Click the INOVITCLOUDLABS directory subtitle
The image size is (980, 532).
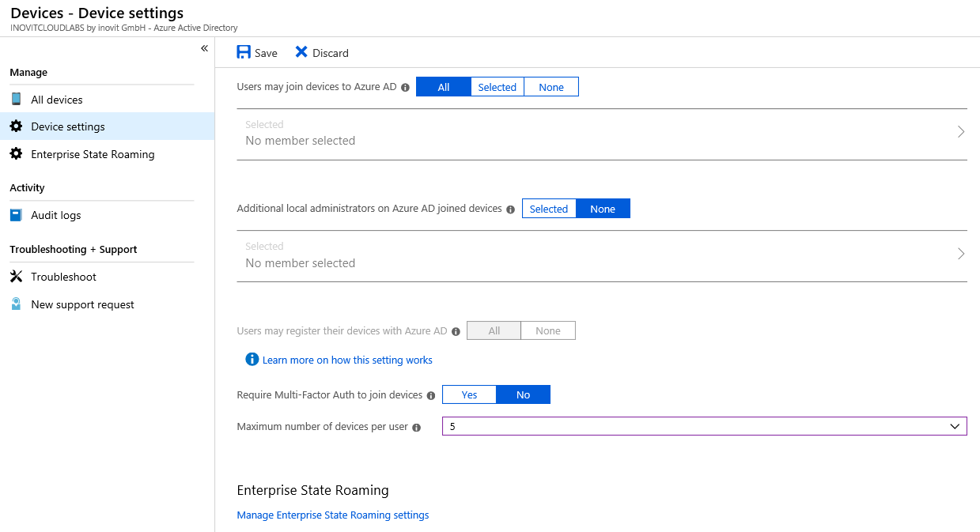point(124,28)
